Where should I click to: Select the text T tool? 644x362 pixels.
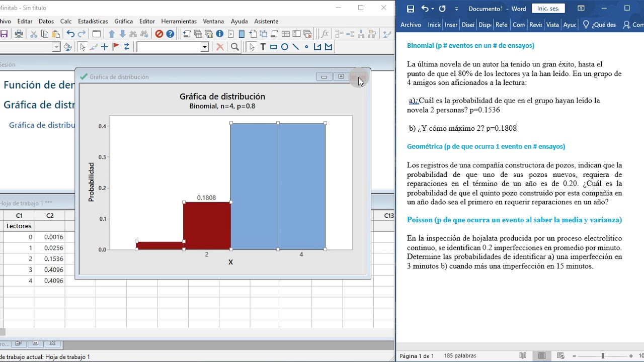(263, 47)
